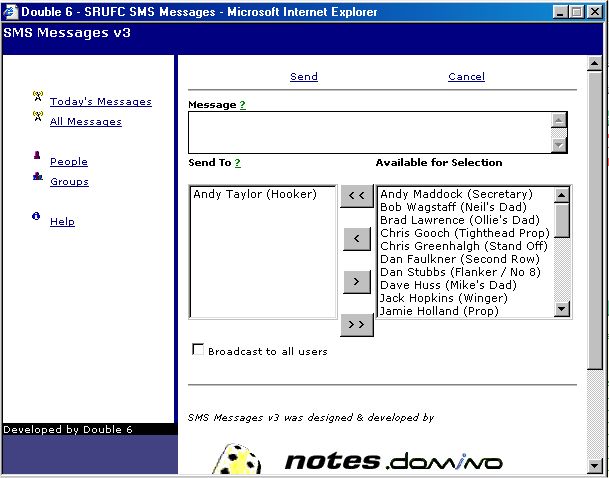
Task: Click the main page scrollbar thumb
Action: 595,220
